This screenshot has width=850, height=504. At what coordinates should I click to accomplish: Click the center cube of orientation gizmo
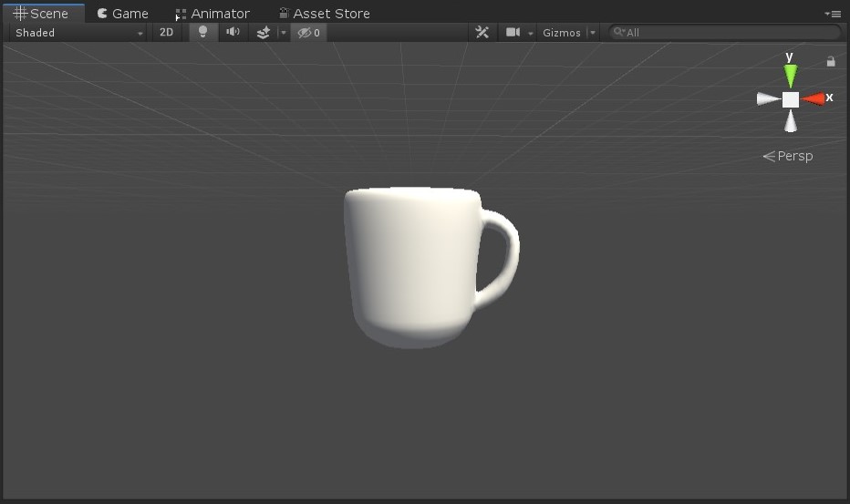(791, 99)
